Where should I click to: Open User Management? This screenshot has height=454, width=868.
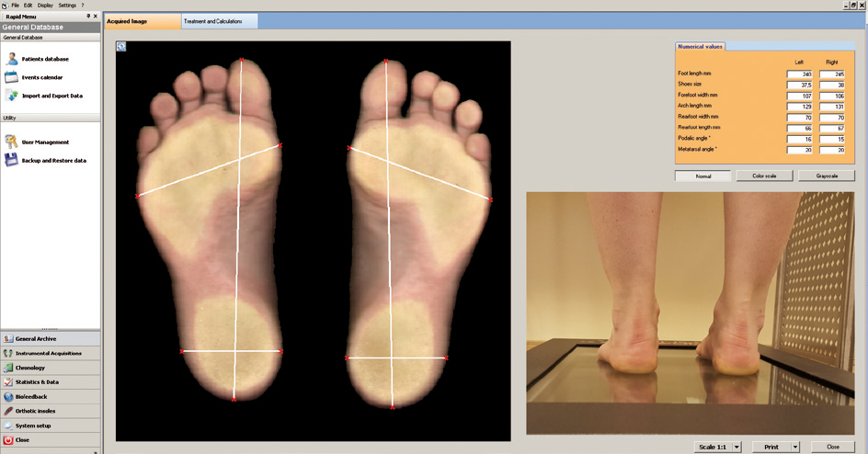point(45,142)
